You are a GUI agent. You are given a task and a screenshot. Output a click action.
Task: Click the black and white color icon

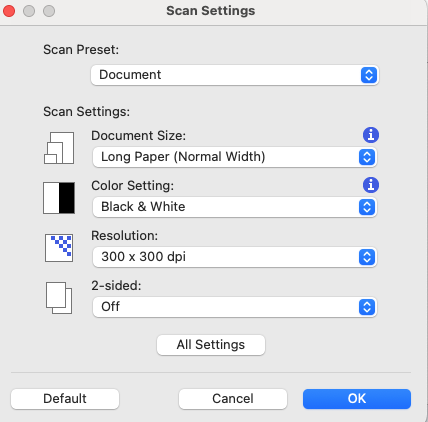click(x=59, y=198)
